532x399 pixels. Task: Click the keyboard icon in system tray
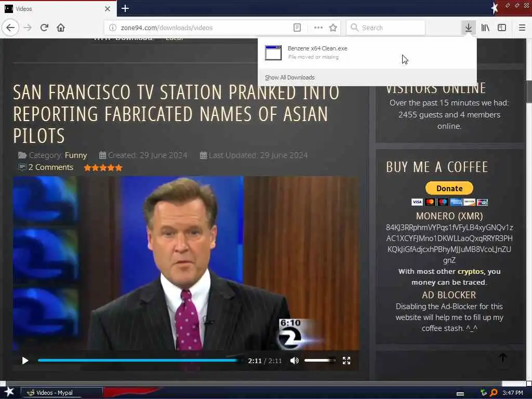click(x=460, y=394)
